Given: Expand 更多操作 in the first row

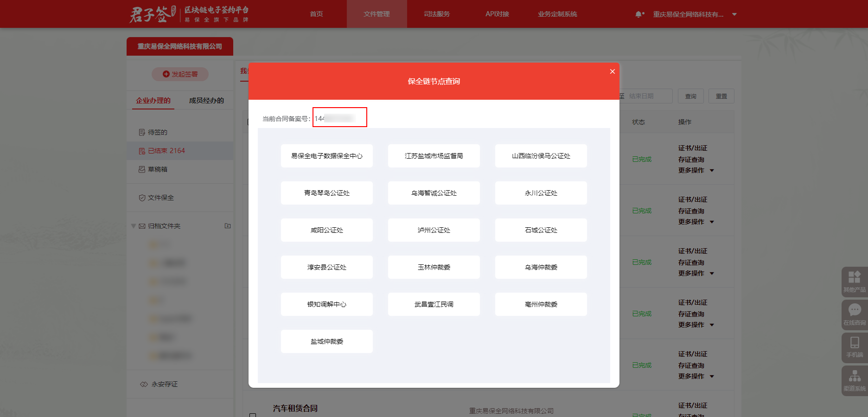Looking at the screenshot, I should coord(696,170).
